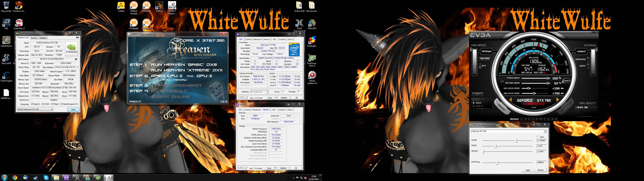Open the Mainboard tab in the upper CPU-Z window
The height and width of the screenshot is (181, 644).
point(257,39)
